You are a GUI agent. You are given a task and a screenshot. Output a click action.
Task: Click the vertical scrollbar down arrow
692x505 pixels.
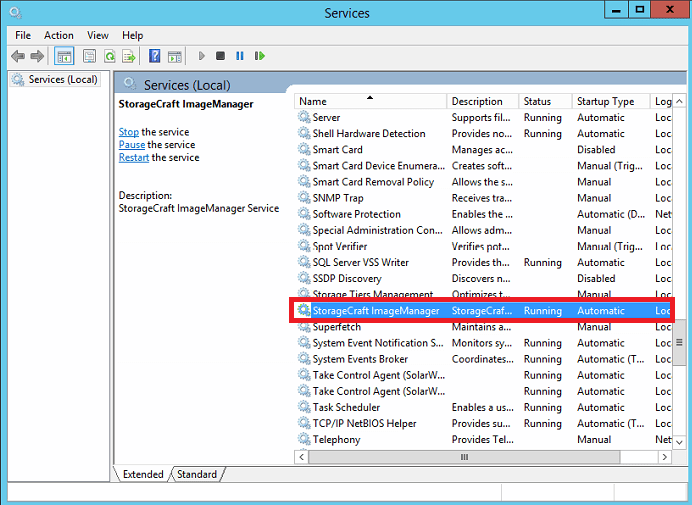[679, 442]
